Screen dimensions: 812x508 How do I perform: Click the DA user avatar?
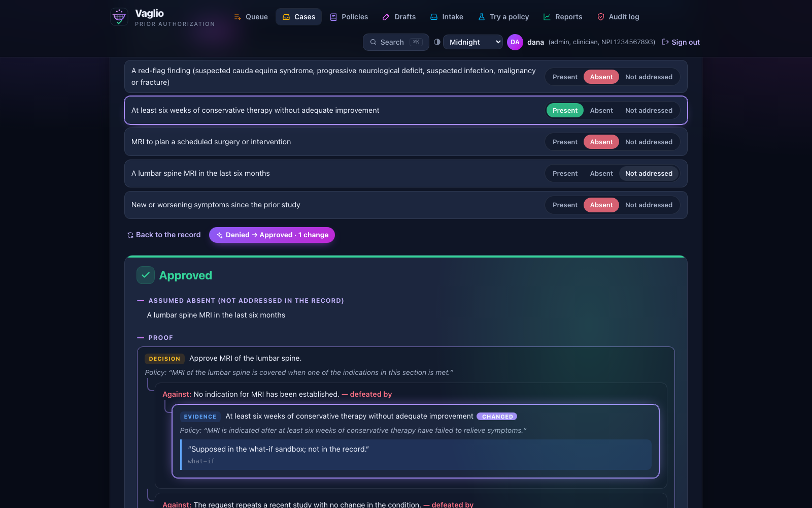(x=515, y=42)
